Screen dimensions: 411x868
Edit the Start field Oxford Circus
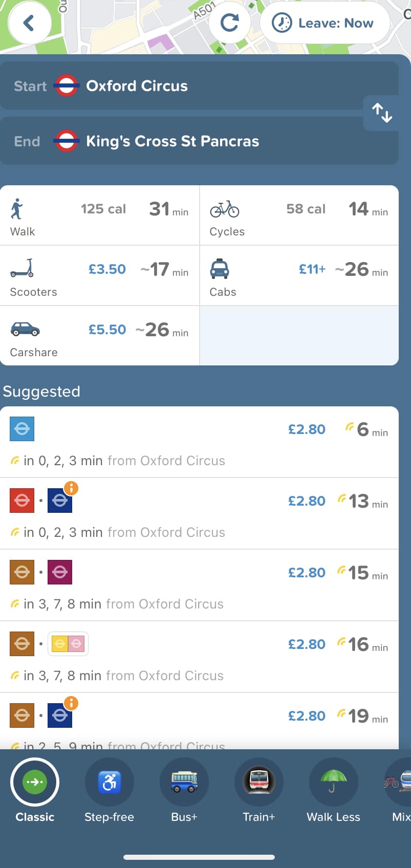(x=199, y=85)
